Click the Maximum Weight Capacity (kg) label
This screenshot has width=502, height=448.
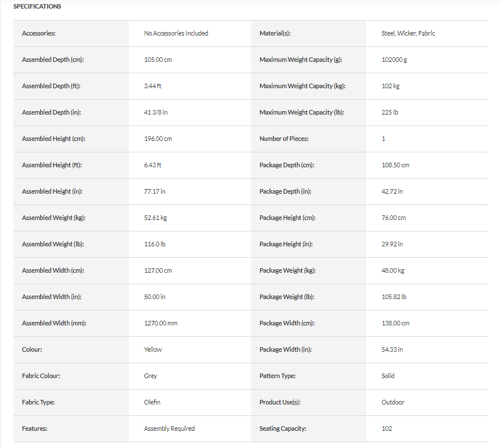point(304,86)
